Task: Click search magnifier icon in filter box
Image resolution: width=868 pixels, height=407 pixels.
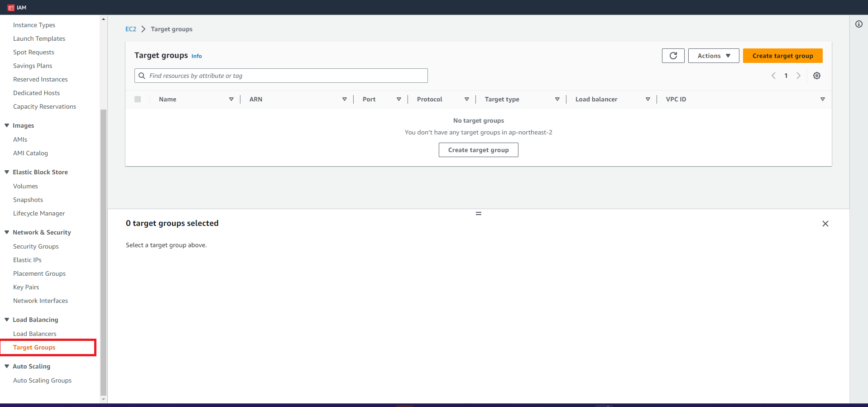Action: click(x=142, y=76)
